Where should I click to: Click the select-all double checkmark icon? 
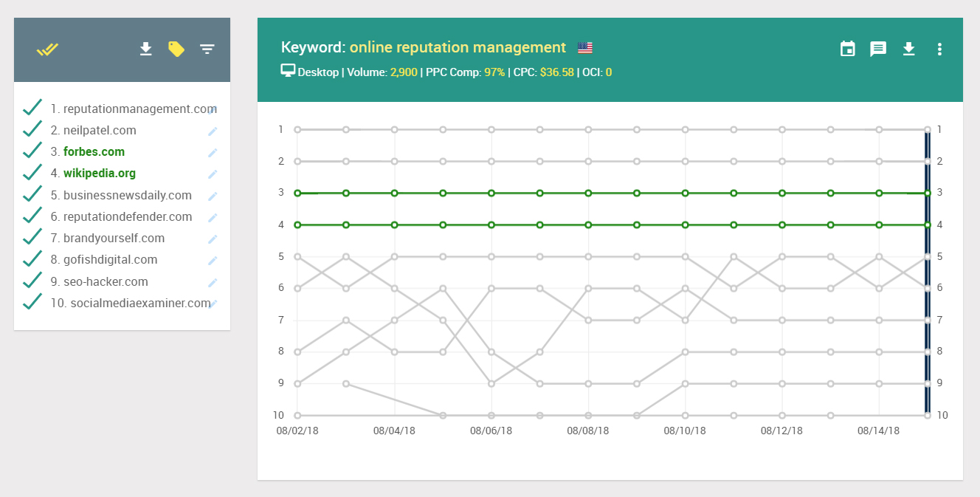tap(47, 49)
